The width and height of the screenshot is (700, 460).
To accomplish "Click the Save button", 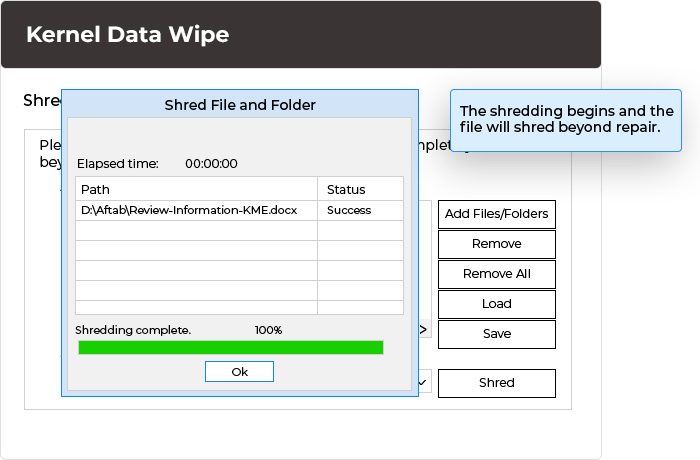I will (497, 334).
